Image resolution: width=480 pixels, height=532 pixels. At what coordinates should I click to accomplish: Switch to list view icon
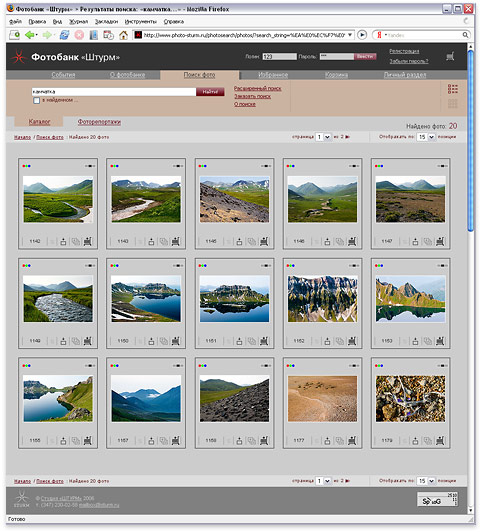pyautogui.click(x=453, y=89)
